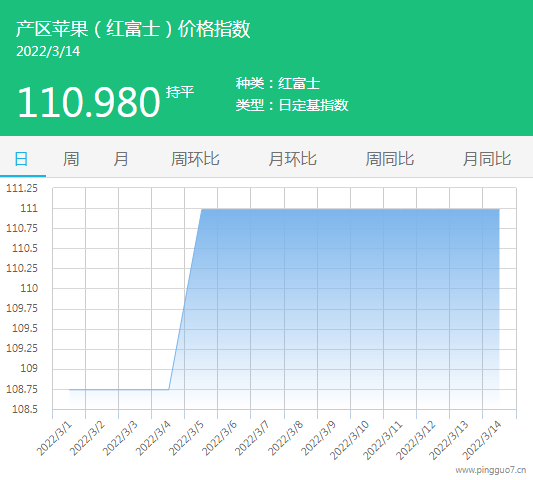Viewport: 533px width, 480px height.
Task: Click the 2022/3/1 x-axis label
Action: click(x=54, y=438)
